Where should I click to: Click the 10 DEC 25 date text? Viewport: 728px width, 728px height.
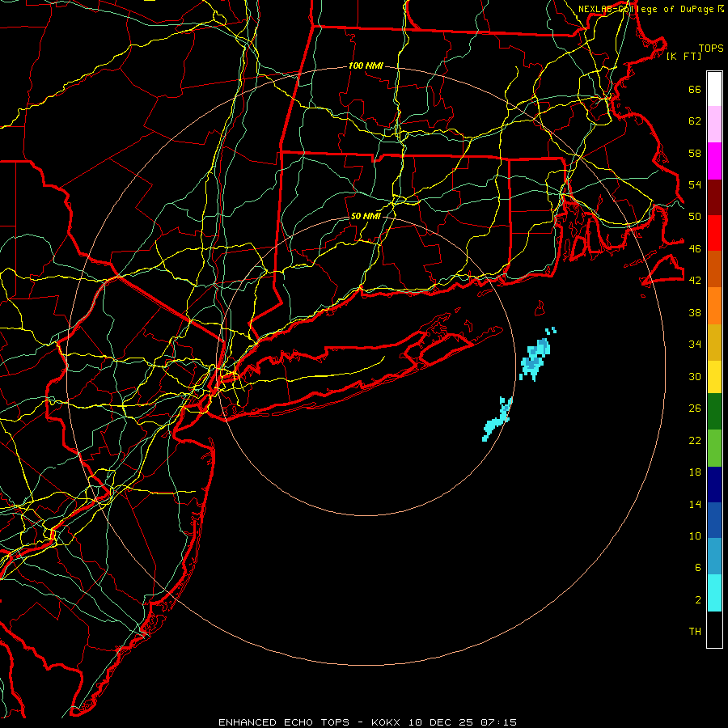click(441, 722)
